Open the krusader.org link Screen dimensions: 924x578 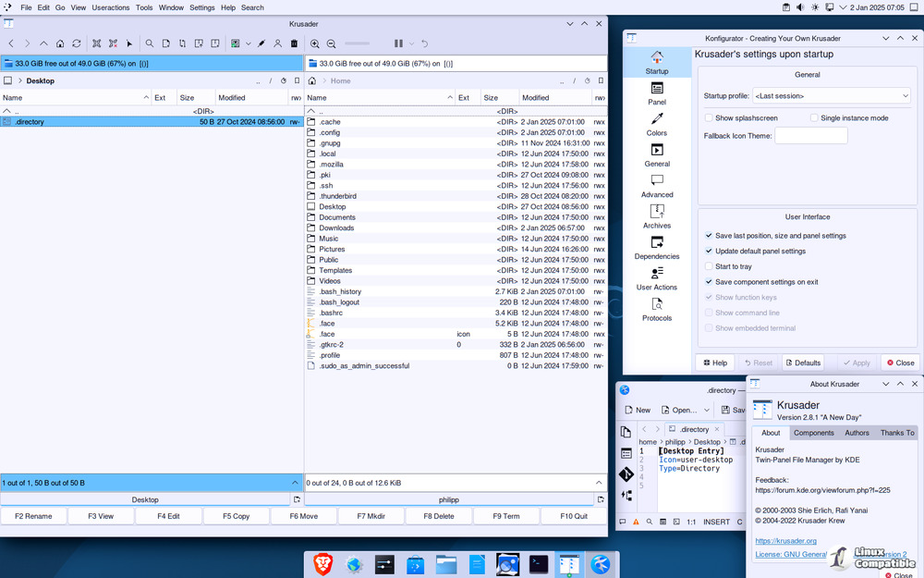(785, 541)
